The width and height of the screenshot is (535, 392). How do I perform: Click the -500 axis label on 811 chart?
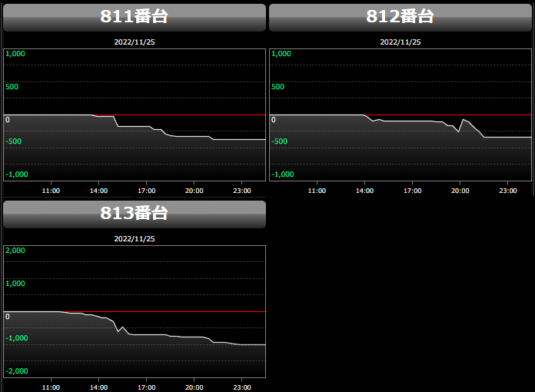[x=14, y=141]
